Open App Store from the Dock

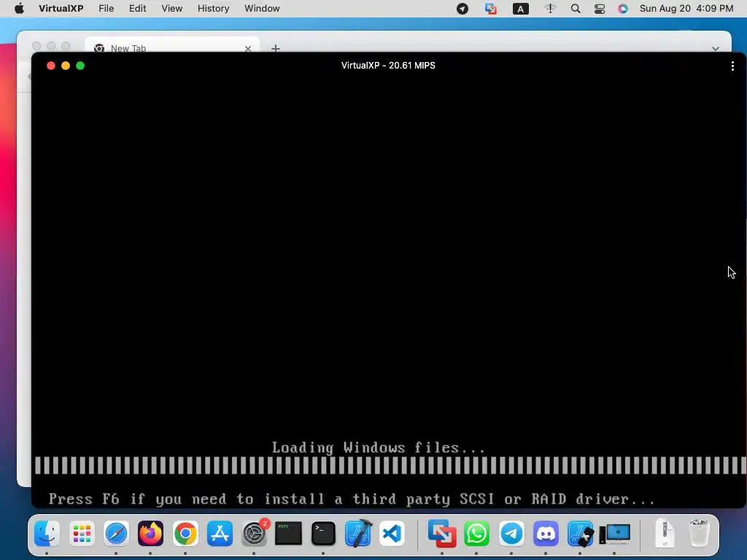pos(220,533)
